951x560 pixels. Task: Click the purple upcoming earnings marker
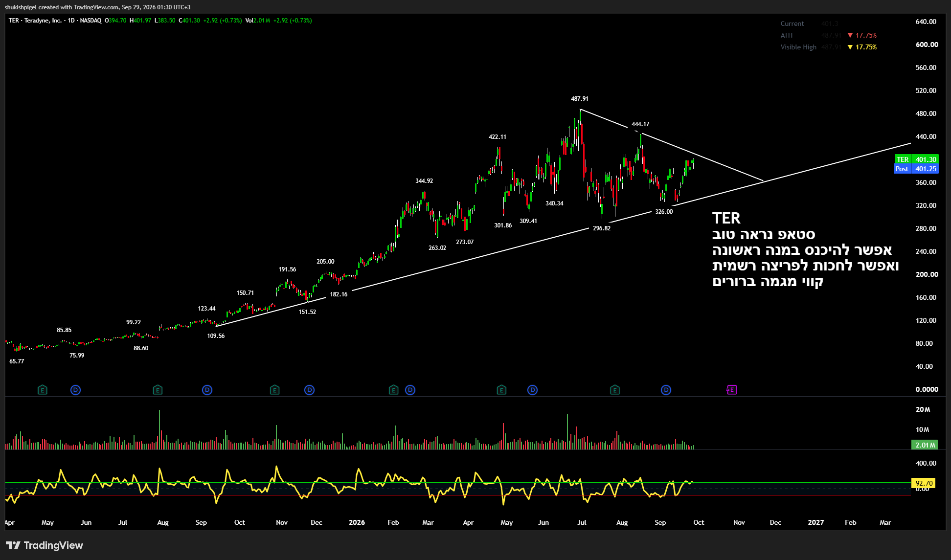click(x=732, y=390)
